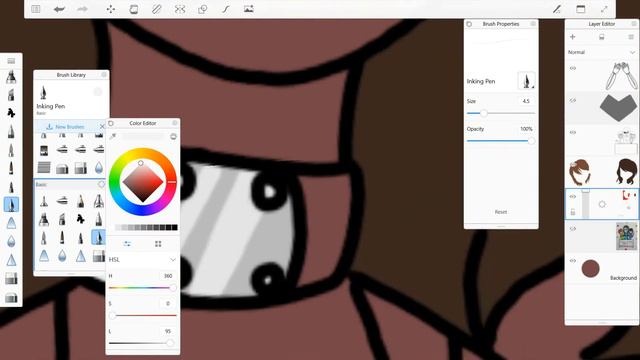Image resolution: width=640 pixels, height=360 pixels.
Task: Click the Saturation slider in Color Editor
Action: coord(142,315)
